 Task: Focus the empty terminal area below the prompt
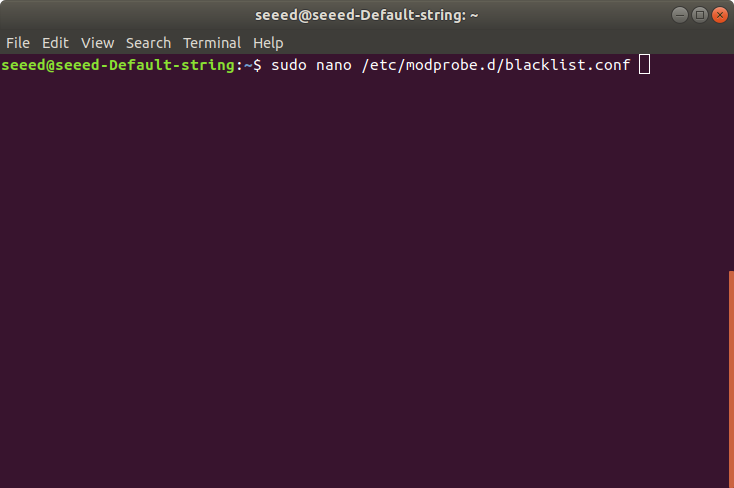[364, 281]
